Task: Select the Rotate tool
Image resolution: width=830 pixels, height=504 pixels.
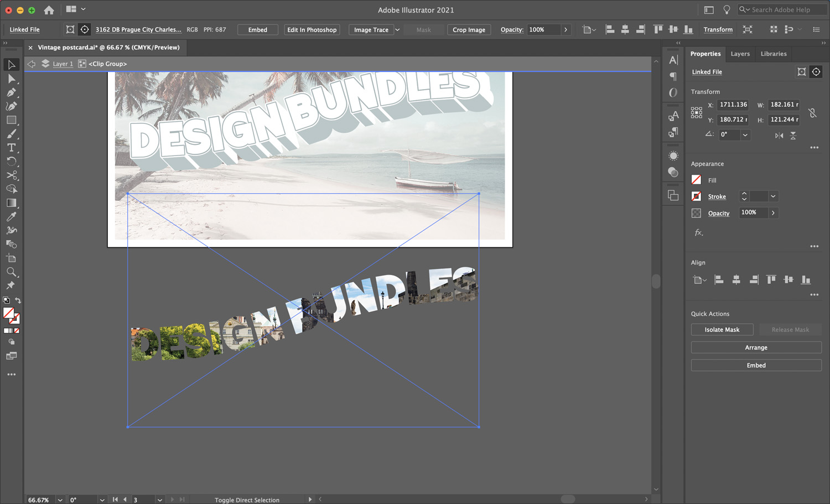Action: [x=11, y=162]
